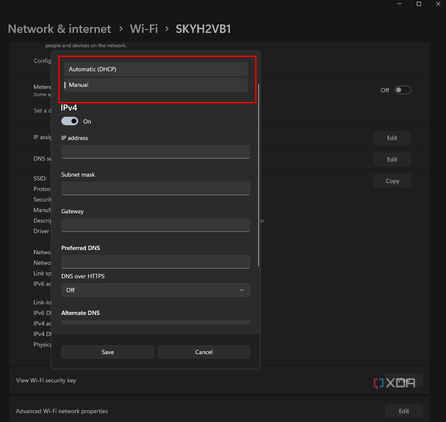Screen dimensions: 446x422
Task: Click the Alternate DNS field
Action: click(x=156, y=323)
